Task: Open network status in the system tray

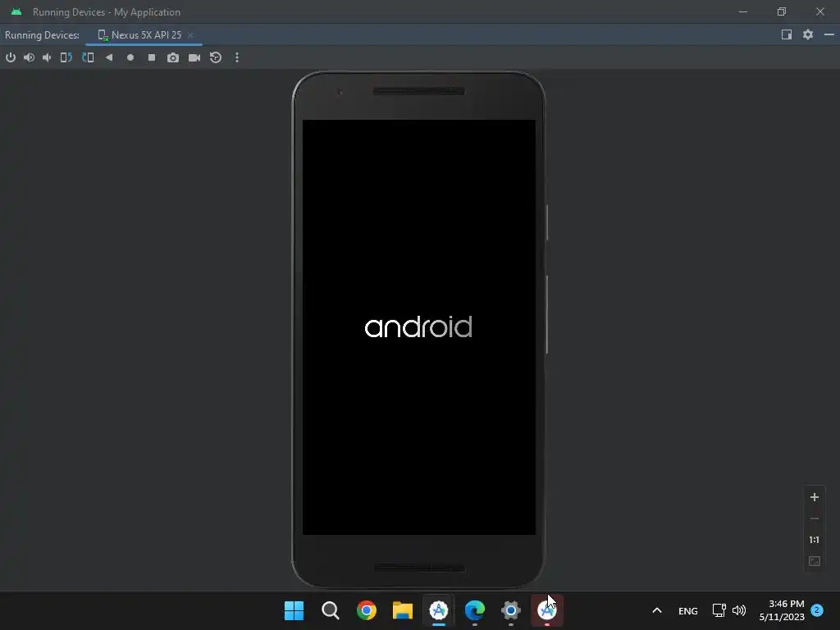Action: [x=719, y=610]
